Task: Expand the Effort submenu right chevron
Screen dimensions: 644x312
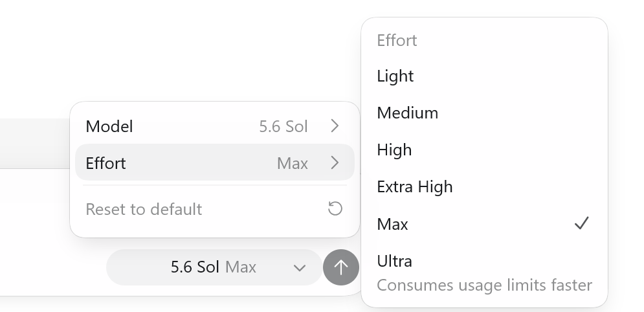Action: point(335,163)
